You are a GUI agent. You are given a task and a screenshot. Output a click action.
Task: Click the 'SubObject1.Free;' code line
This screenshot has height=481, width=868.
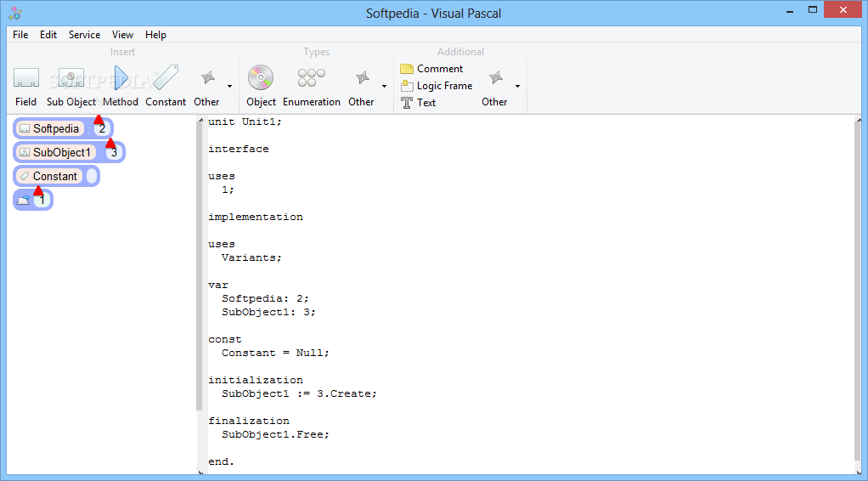[x=275, y=434]
